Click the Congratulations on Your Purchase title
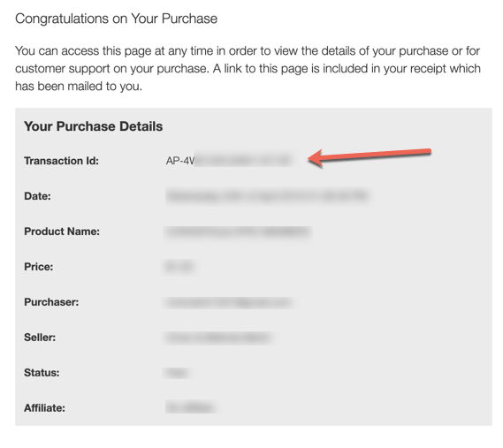 point(116,19)
